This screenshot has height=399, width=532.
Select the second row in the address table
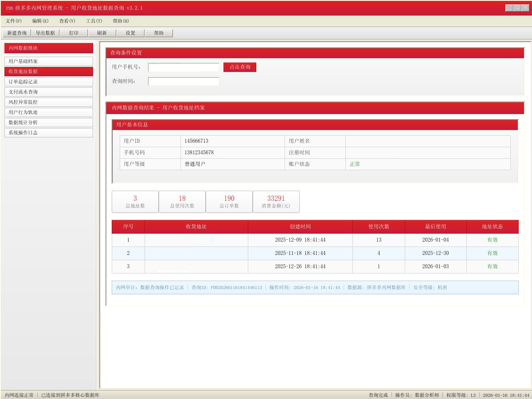pyautogui.click(x=315, y=253)
